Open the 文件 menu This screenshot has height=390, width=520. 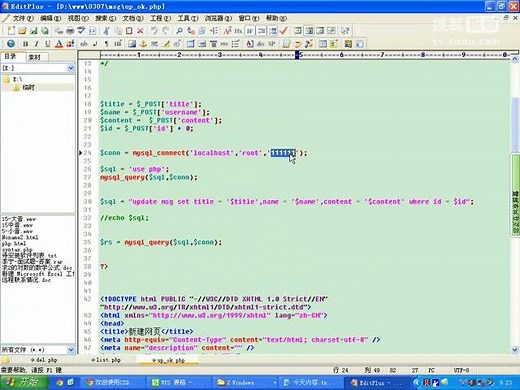click(23, 18)
